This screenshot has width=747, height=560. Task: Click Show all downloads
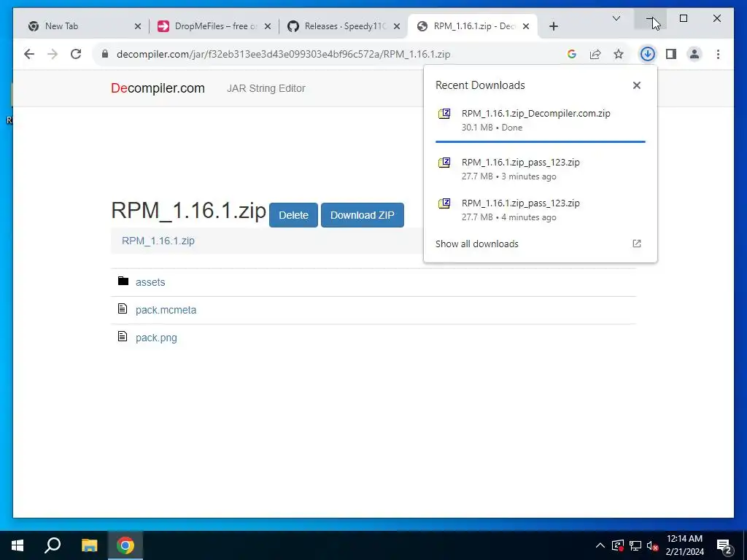coord(477,244)
